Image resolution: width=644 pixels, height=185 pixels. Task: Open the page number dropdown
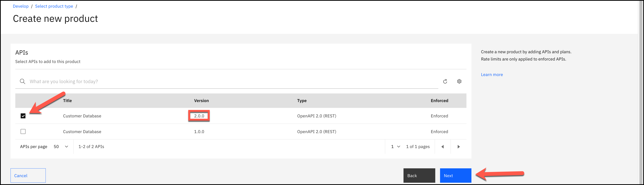[395, 147]
